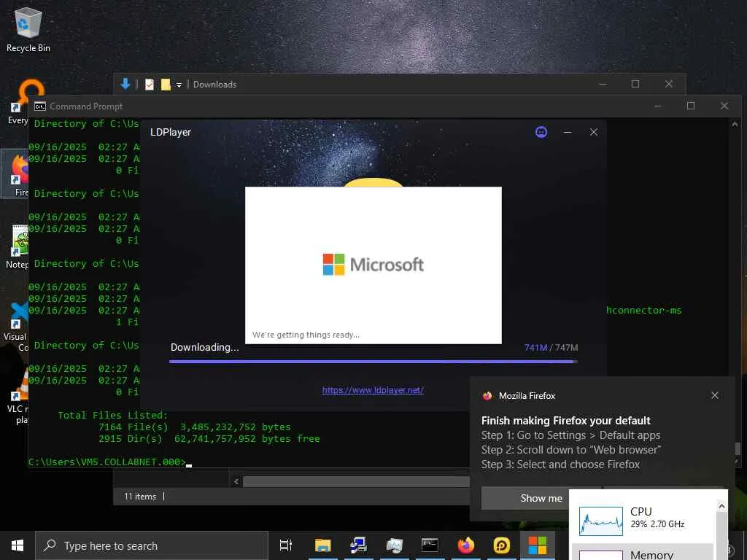Maximize the Downloads Explorer window

pyautogui.click(x=635, y=84)
